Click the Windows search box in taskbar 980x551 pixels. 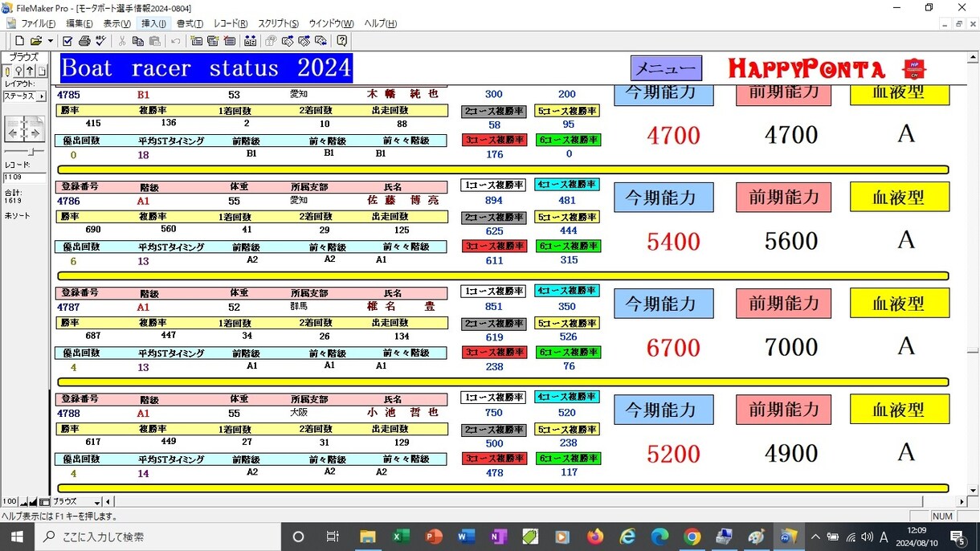point(156,537)
